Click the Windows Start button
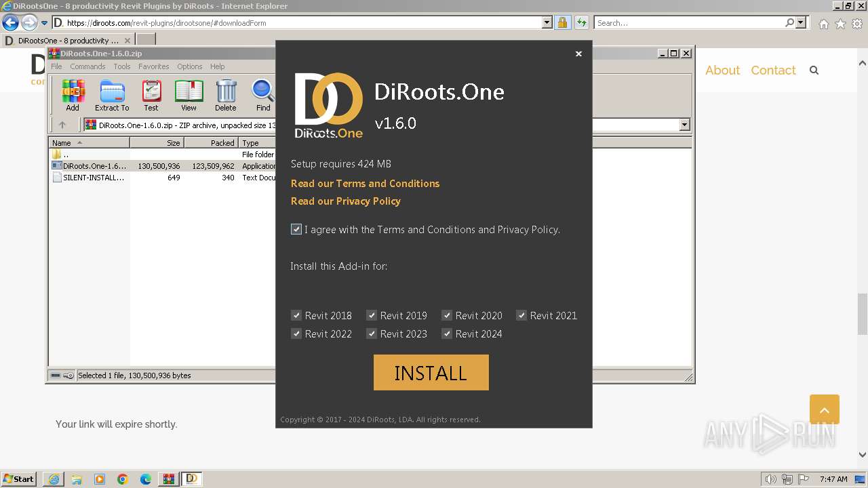 (x=19, y=479)
